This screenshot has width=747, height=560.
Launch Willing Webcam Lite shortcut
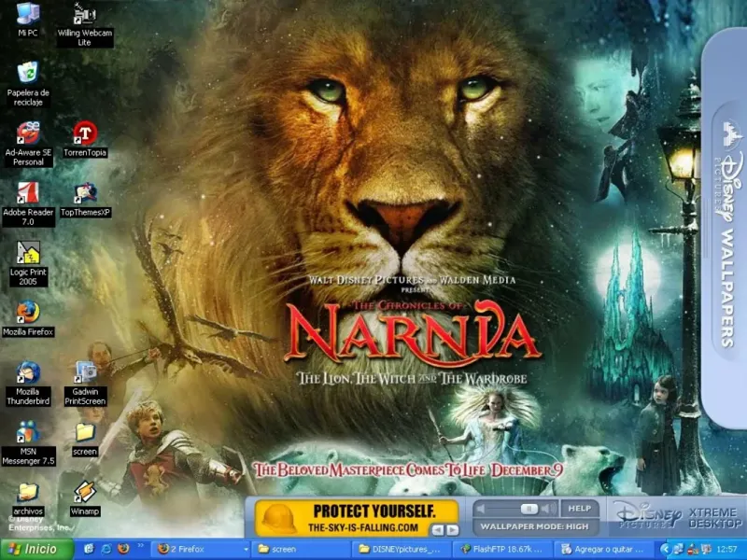[85, 24]
